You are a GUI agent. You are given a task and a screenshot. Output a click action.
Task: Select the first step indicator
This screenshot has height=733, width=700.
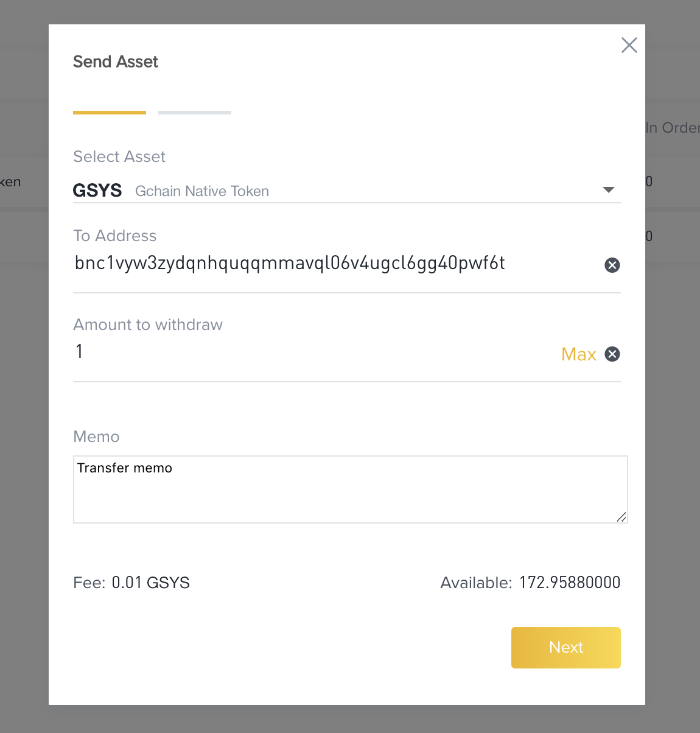[x=110, y=112]
